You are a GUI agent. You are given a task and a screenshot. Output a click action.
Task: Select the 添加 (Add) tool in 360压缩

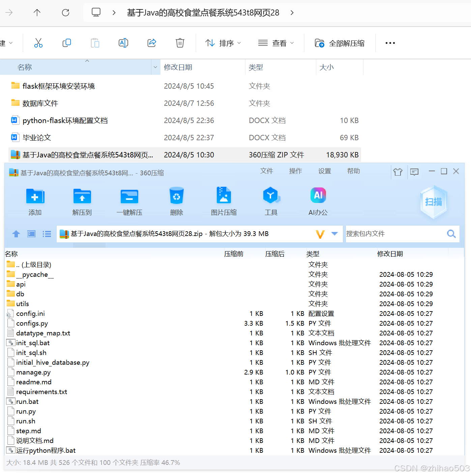[x=35, y=201]
